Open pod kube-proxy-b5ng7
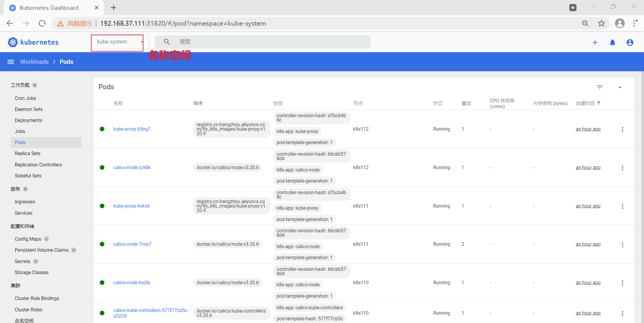The image size is (644, 323). [x=132, y=129]
